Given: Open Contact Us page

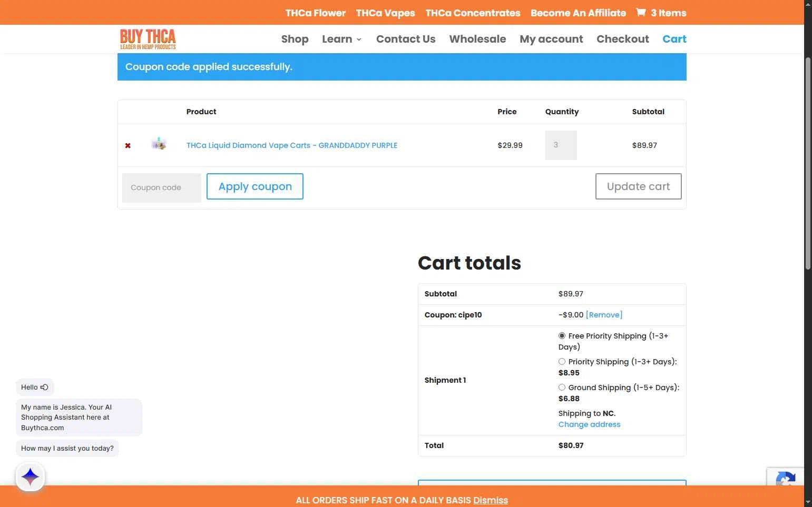Looking at the screenshot, I should [406, 39].
